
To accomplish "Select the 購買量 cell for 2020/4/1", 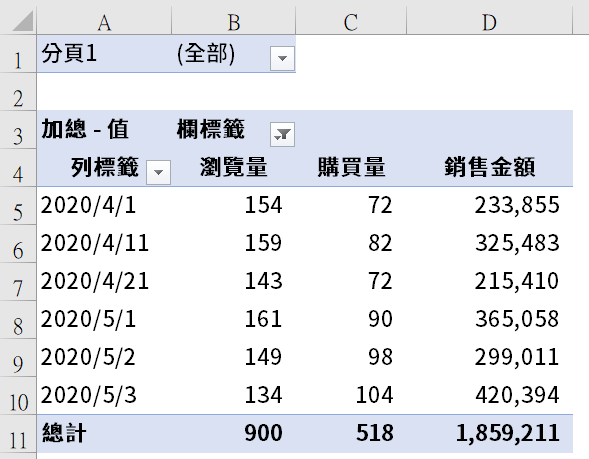I will coord(351,206).
